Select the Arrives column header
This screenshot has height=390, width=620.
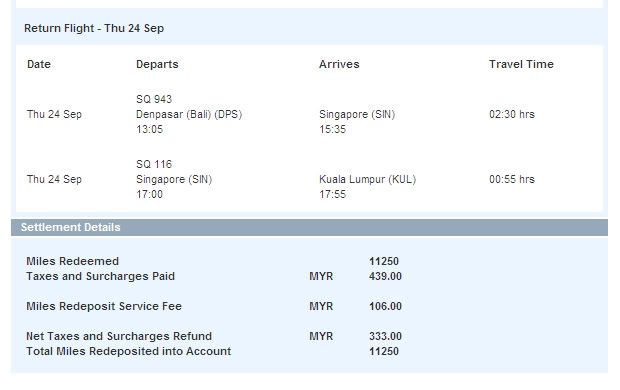click(x=339, y=64)
